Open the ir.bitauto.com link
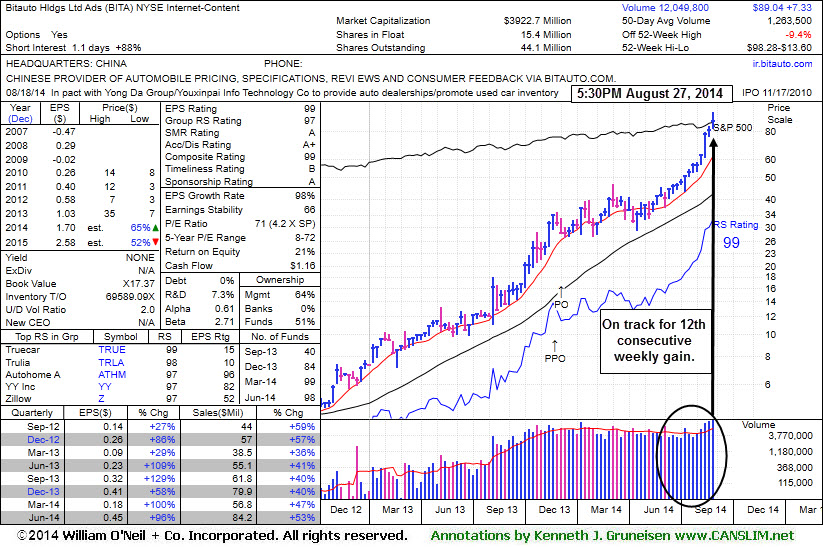The height and width of the screenshot is (547, 823). click(782, 64)
